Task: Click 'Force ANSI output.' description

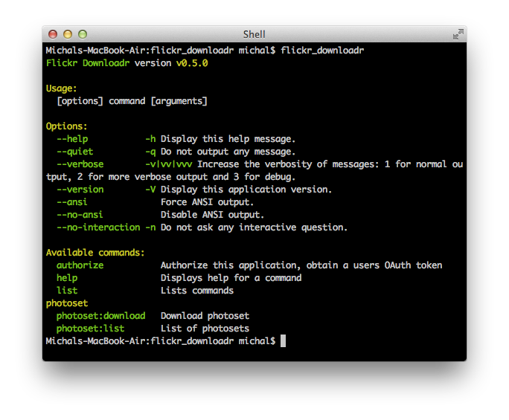Action: click(x=207, y=202)
